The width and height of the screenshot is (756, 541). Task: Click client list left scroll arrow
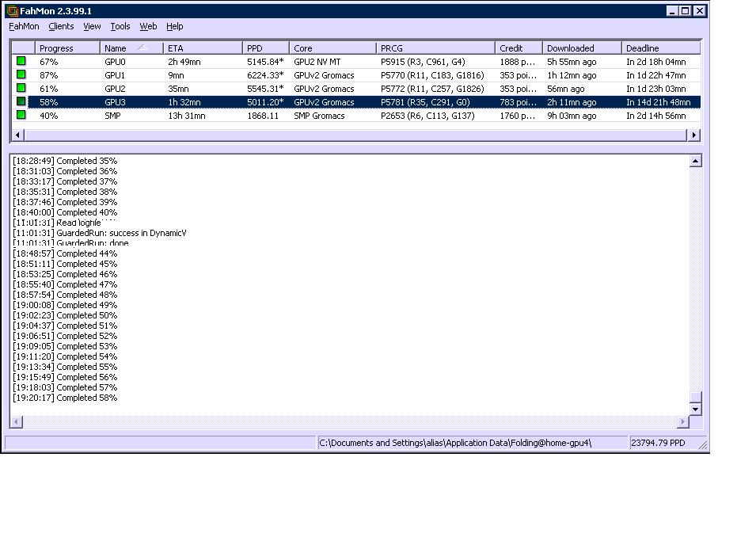pos(17,135)
